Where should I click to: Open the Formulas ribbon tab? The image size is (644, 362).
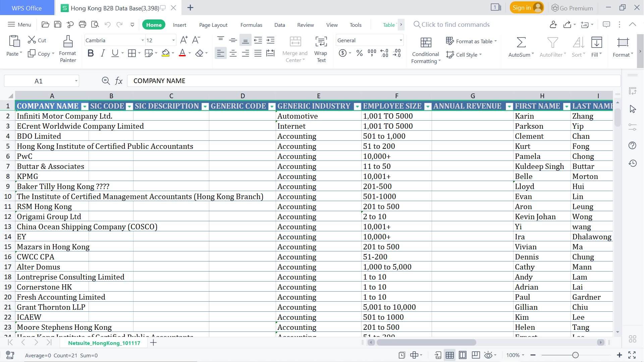tap(251, 25)
